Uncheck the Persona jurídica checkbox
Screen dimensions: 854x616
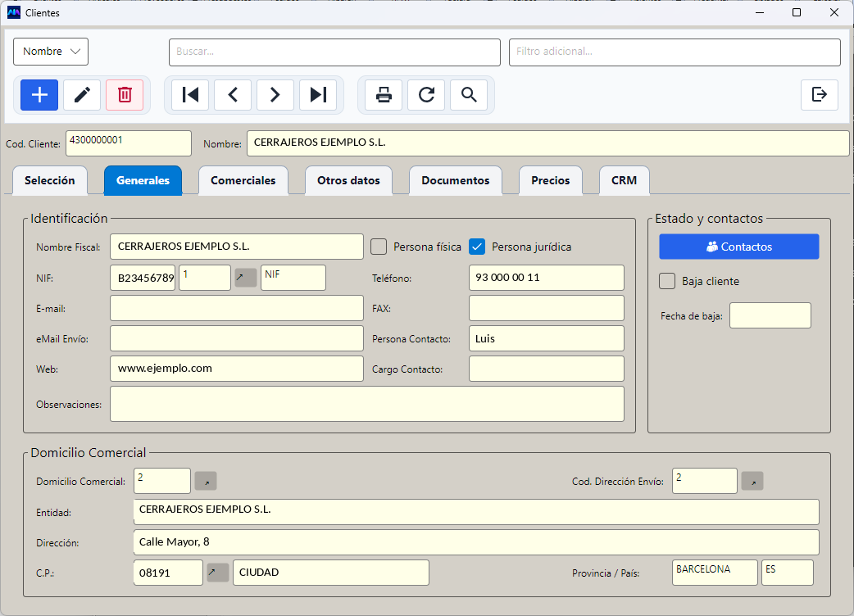476,247
